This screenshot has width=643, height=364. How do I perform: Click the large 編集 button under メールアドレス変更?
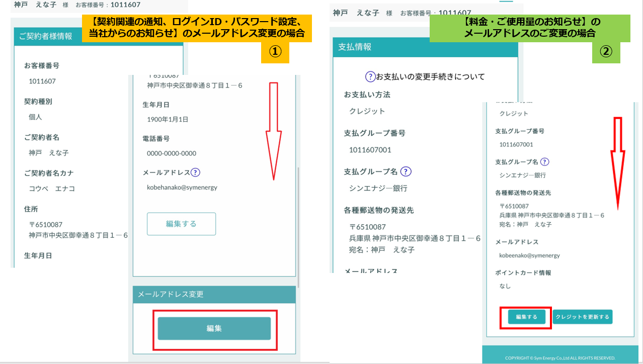214,328
